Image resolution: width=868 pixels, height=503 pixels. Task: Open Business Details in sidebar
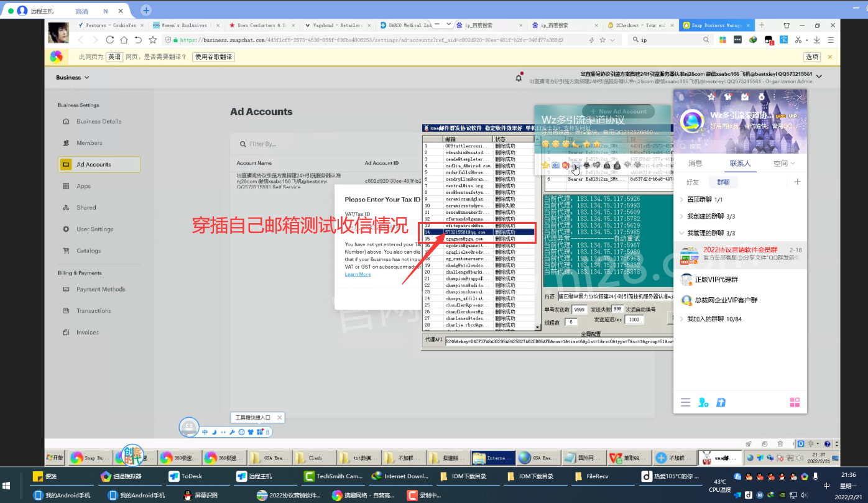98,121
